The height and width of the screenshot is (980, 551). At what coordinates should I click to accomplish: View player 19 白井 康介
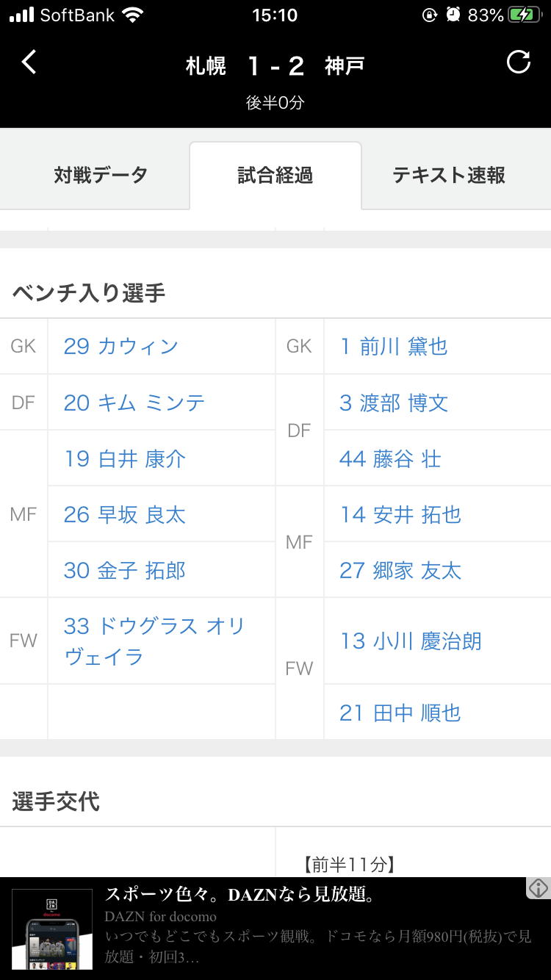125,458
